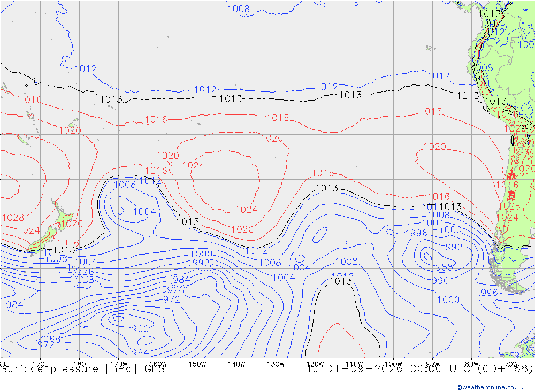Click the 'Surface pressure [hPa] GFS' caption
Screen dimensions: 535x392
click(82, 369)
